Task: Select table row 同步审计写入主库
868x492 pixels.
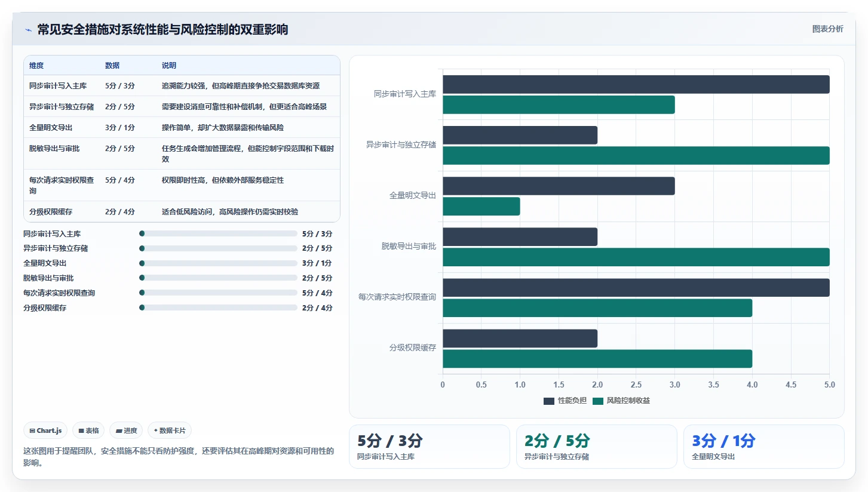Action: click(x=182, y=85)
